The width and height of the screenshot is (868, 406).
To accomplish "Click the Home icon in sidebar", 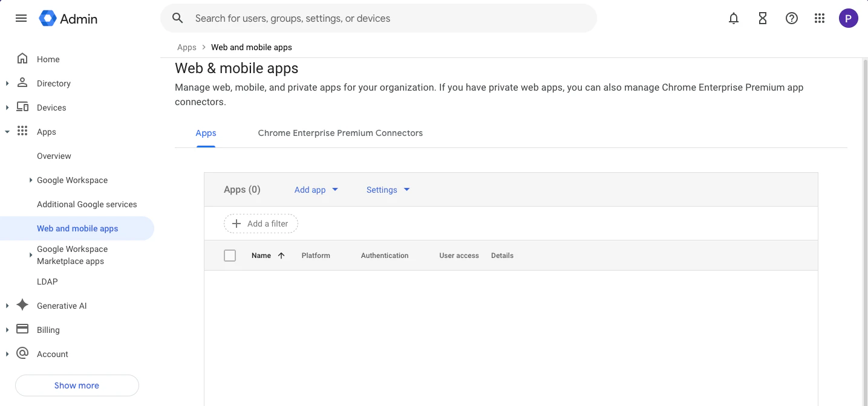I will click(x=22, y=59).
